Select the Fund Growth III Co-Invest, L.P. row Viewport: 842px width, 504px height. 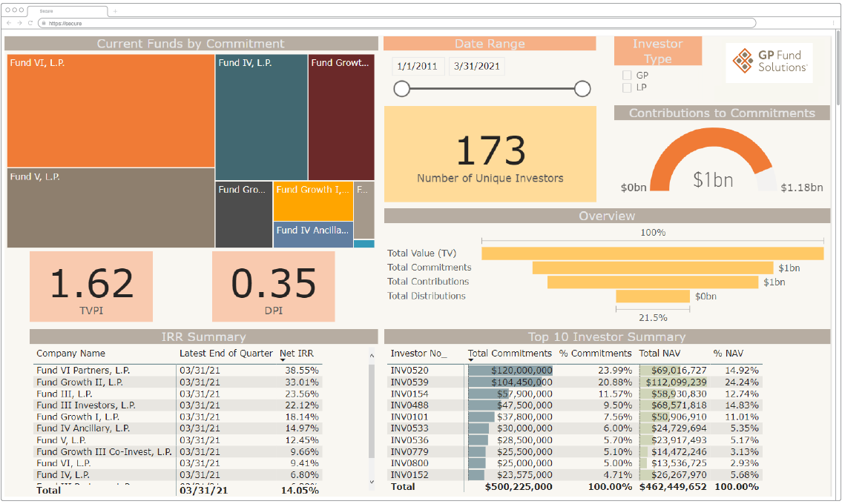(x=178, y=452)
